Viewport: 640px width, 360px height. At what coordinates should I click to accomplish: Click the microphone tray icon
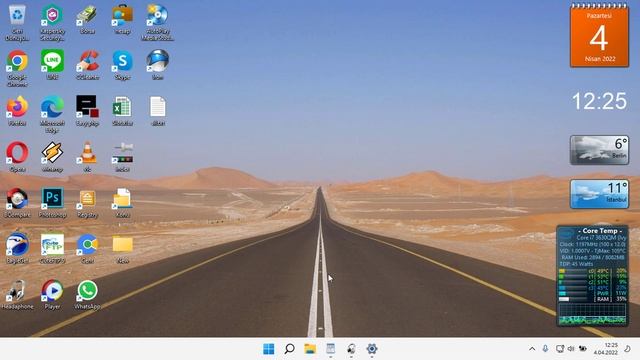tap(545, 349)
